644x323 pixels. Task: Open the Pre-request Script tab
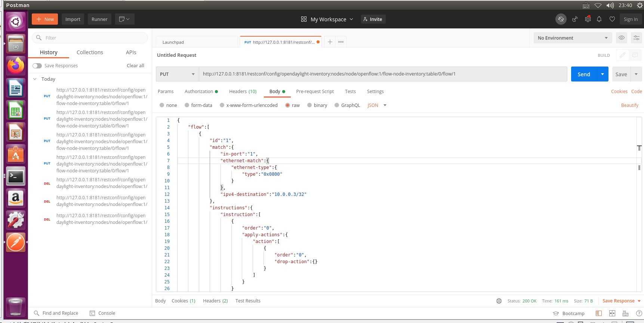[x=315, y=92]
